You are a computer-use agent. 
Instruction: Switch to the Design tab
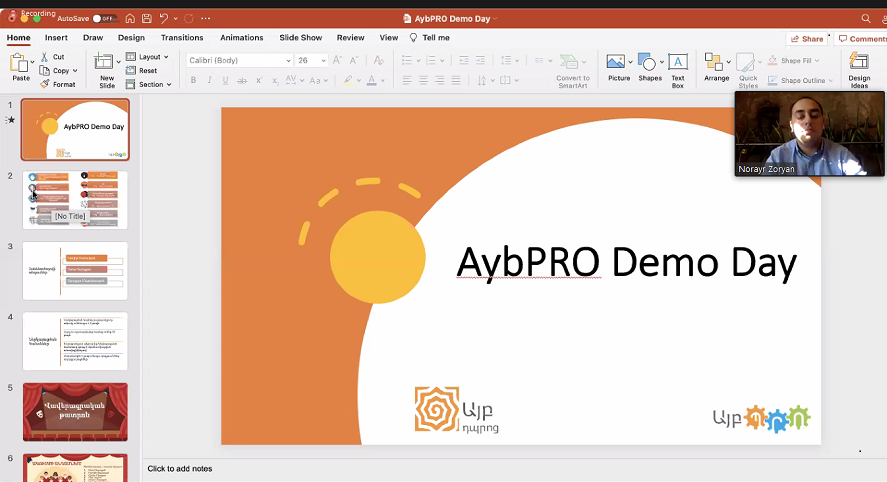pyautogui.click(x=131, y=37)
